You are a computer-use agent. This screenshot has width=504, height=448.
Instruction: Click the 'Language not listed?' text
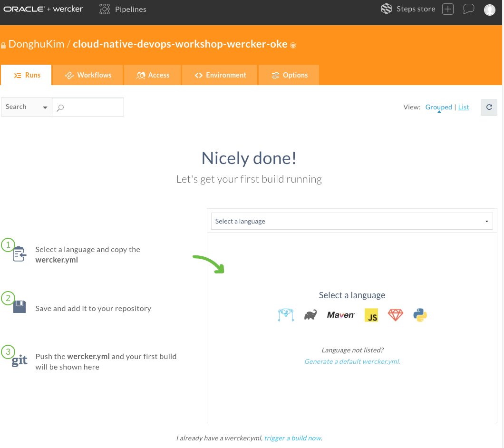[352, 350]
